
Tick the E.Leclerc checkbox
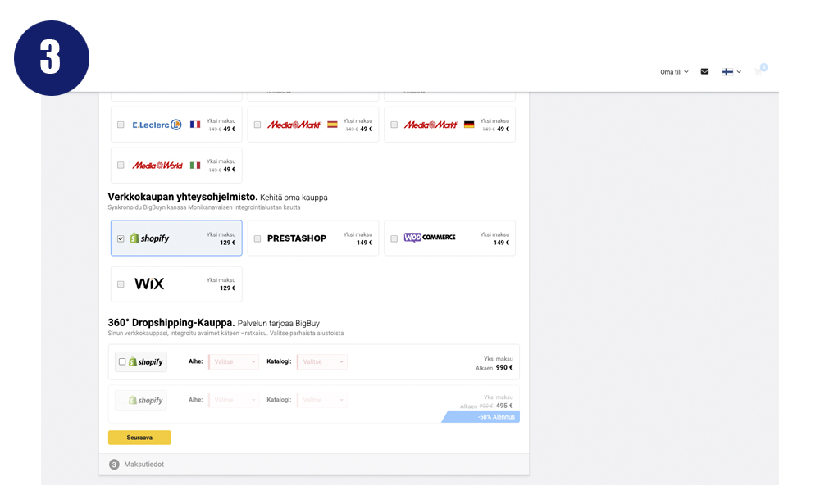tap(121, 125)
